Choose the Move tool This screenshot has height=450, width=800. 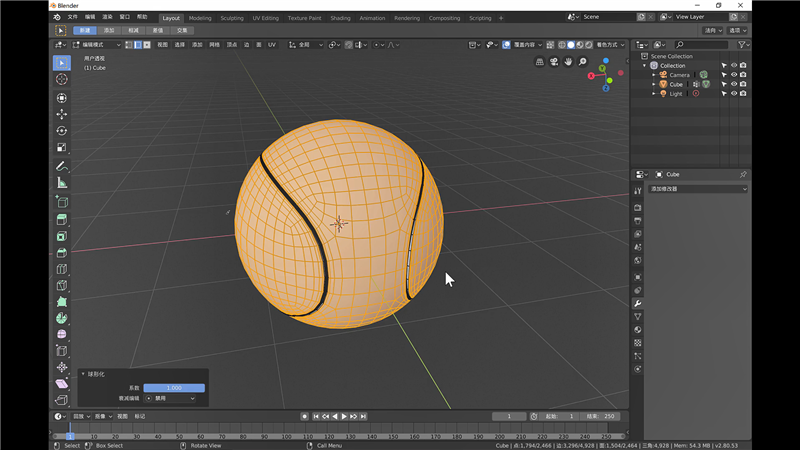[x=62, y=114]
